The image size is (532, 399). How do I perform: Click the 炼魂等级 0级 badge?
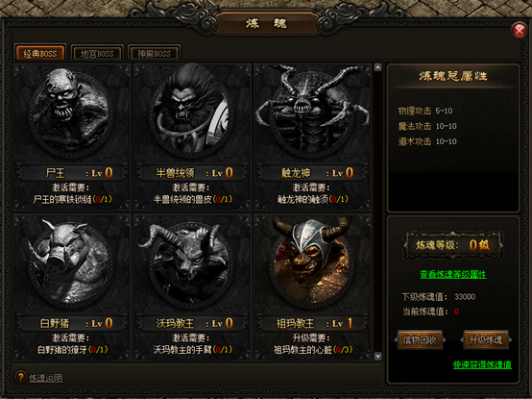[x=453, y=245]
